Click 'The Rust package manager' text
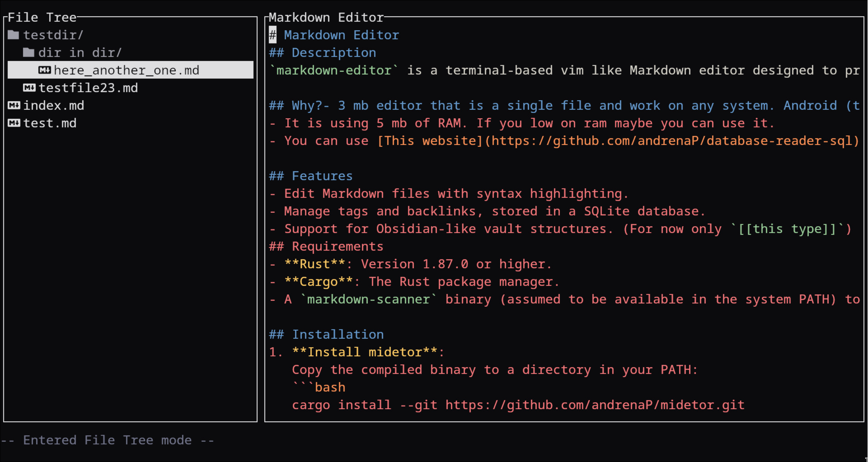The image size is (868, 462). pos(464,281)
